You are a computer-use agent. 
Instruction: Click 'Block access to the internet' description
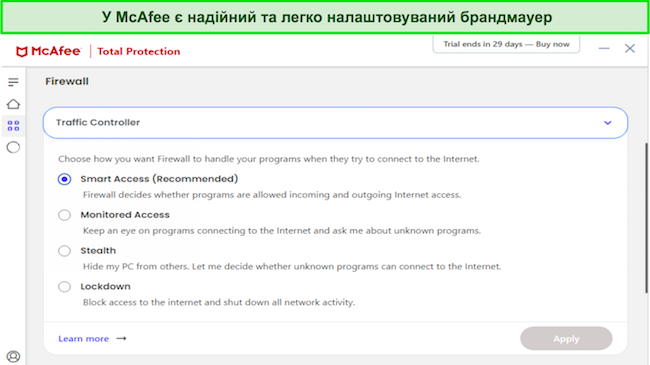219,302
